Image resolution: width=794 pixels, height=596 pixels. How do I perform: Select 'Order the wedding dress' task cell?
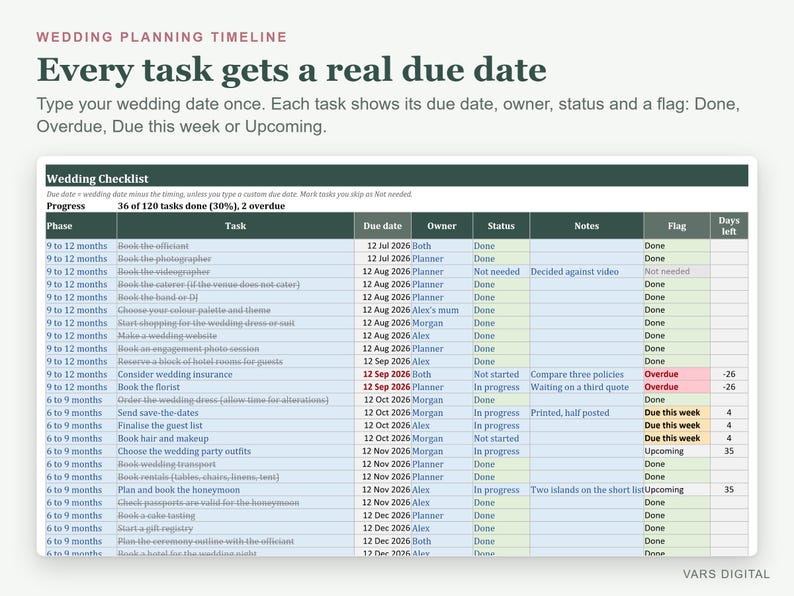(x=235, y=400)
